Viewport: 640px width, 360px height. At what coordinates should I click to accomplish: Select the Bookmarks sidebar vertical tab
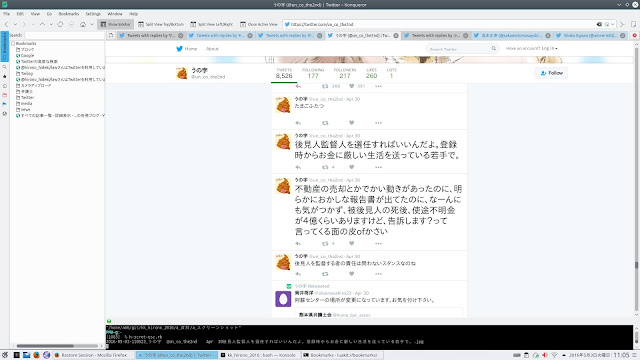pyautogui.click(x=4, y=46)
